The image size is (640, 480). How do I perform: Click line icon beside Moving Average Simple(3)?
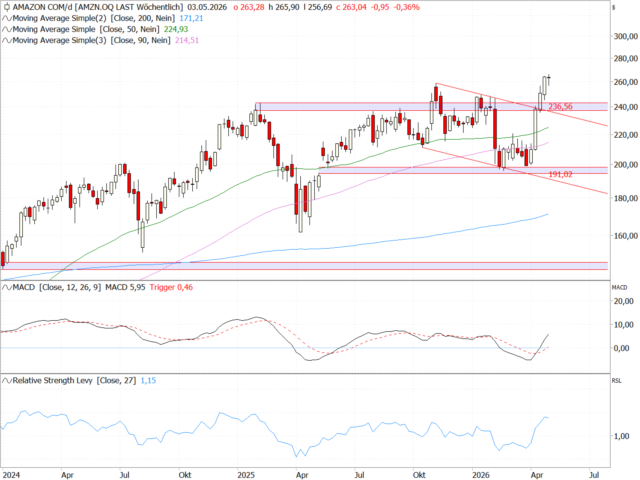click(6, 40)
